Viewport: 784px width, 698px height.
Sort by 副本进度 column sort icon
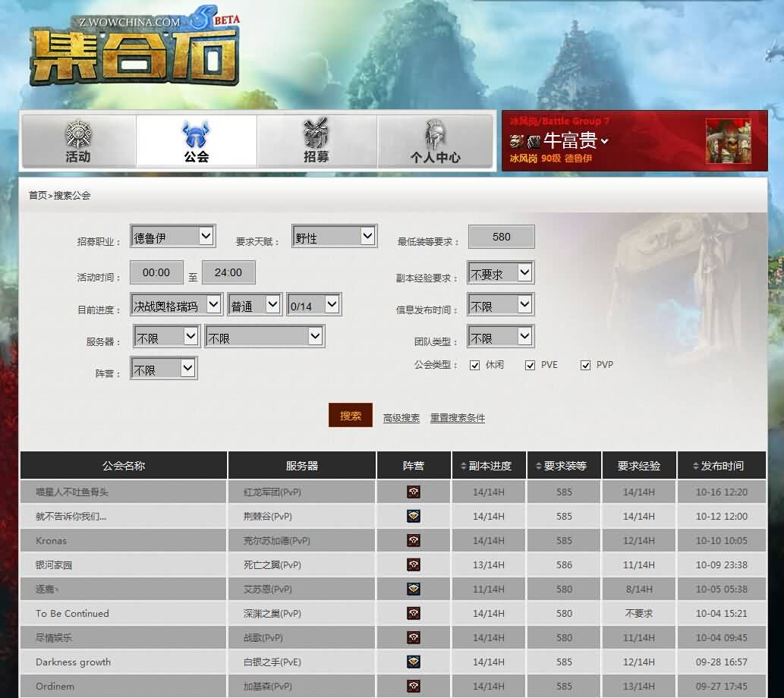click(464, 466)
